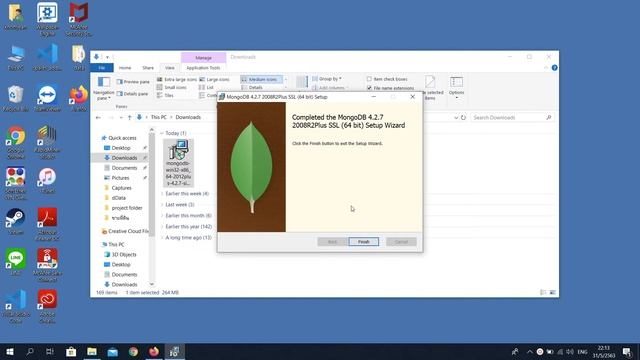Expand the Earlier this month (6) group
Screen dimensions: 640x360
pos(162,216)
